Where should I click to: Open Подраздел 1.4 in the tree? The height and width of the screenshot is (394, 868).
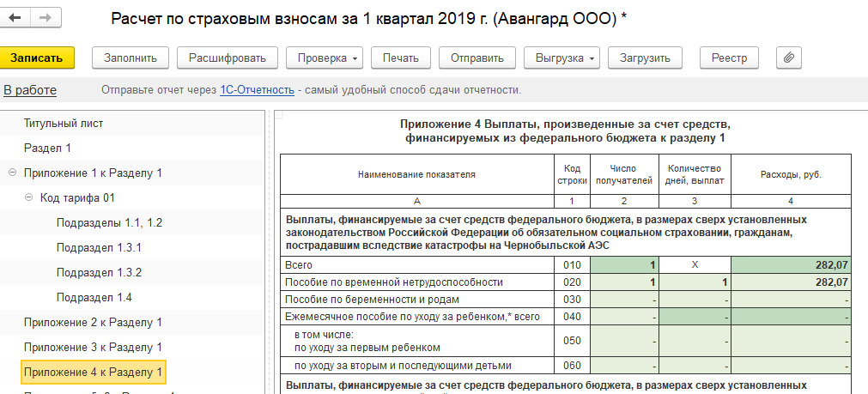pos(94,297)
